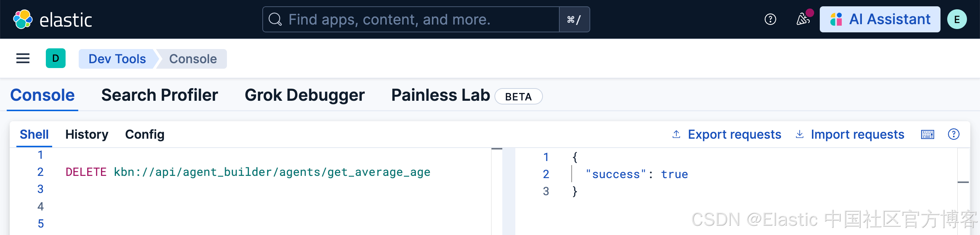Open the hamburger navigation menu

point(23,58)
